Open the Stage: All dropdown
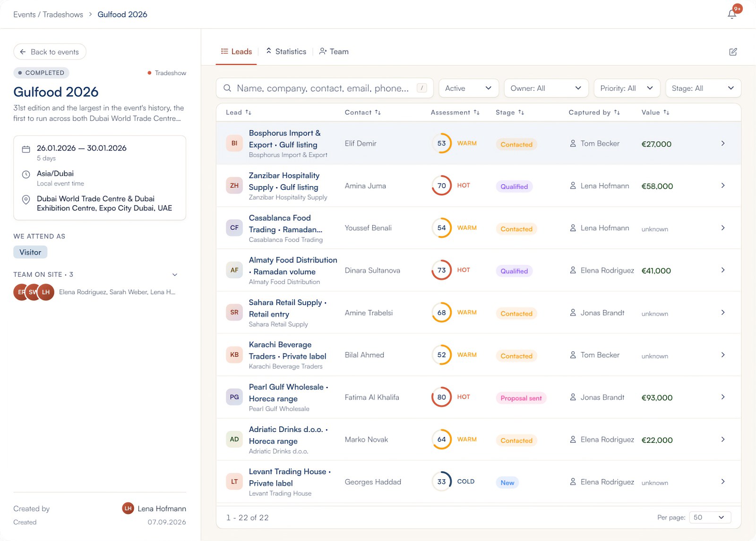 click(x=703, y=88)
